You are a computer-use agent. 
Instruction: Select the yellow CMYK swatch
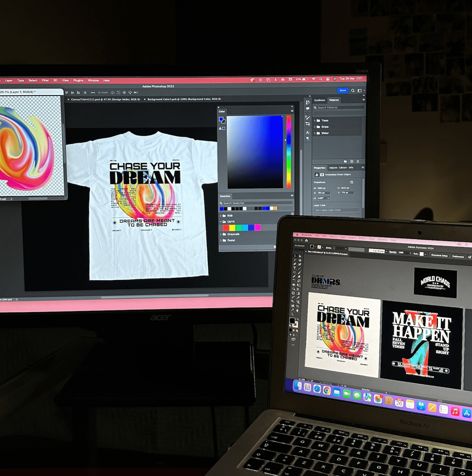tap(232, 228)
